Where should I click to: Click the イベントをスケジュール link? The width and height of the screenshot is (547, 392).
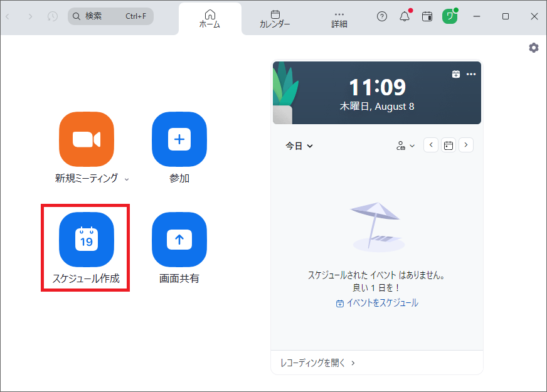(x=377, y=303)
